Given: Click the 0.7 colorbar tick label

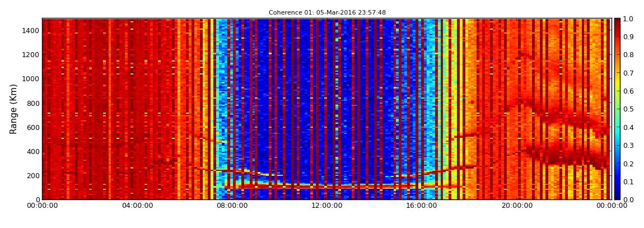Looking at the screenshot, I should 628,73.
